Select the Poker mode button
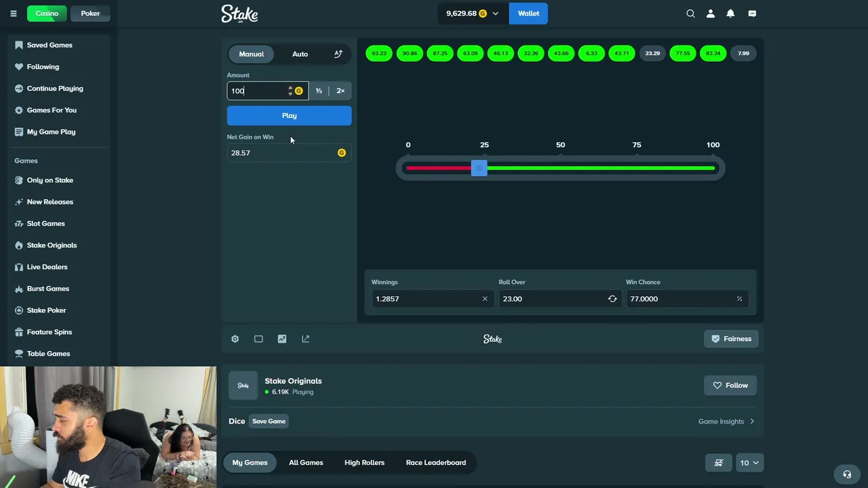 click(x=90, y=14)
